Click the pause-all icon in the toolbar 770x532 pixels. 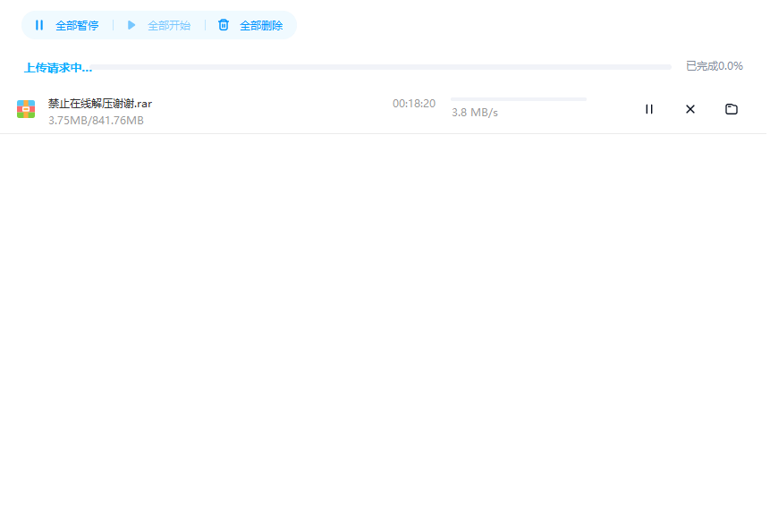point(39,25)
